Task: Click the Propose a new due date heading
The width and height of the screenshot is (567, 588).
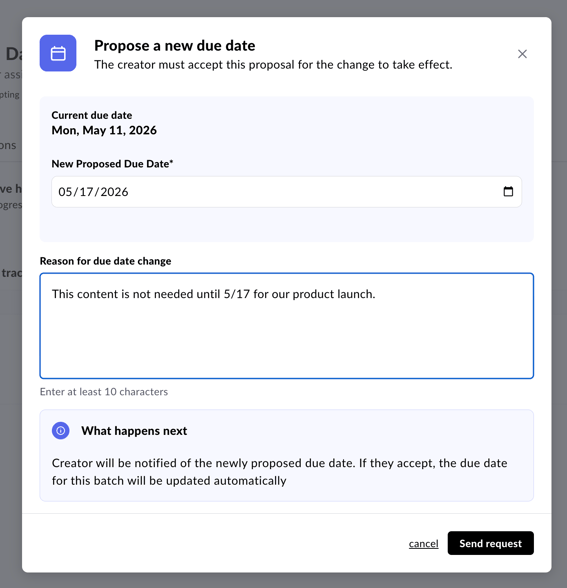Action: click(175, 45)
